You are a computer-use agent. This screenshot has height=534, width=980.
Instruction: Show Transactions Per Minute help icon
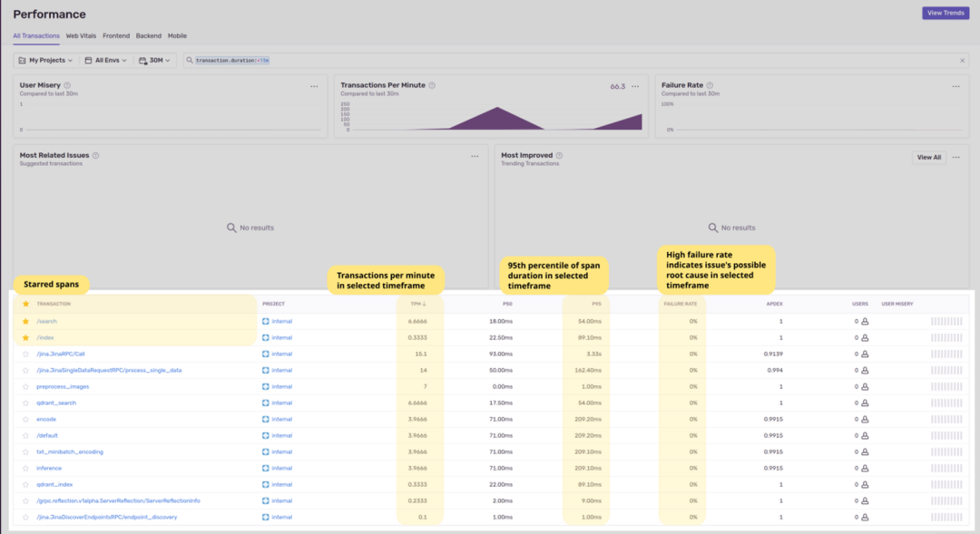pyautogui.click(x=432, y=85)
